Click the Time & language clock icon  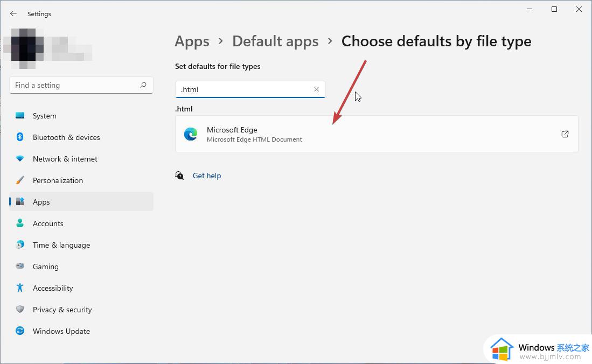point(20,244)
